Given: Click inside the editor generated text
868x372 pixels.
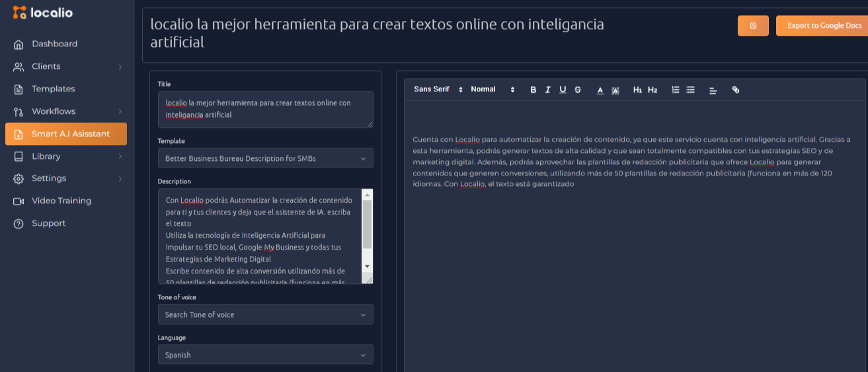Looking at the screenshot, I should 631,162.
